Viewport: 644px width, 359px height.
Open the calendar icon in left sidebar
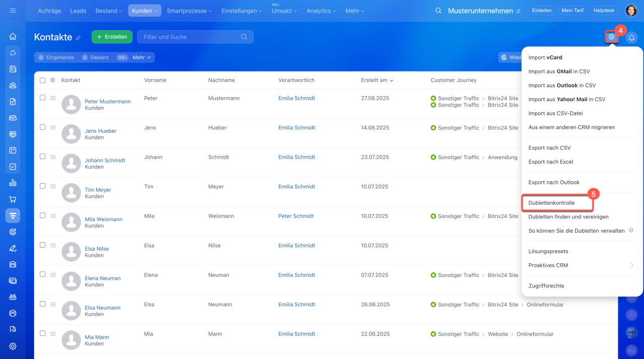point(13,150)
